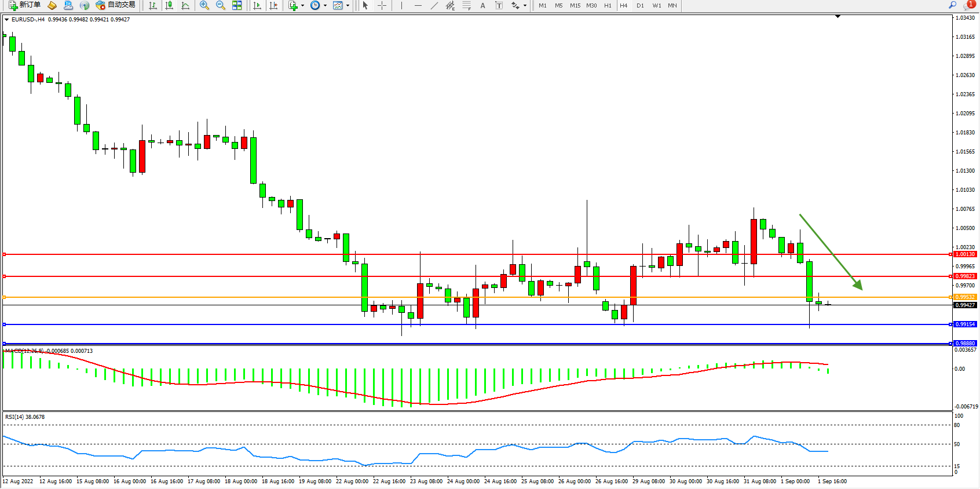The height and width of the screenshot is (489, 980).
Task: Click the New Order (新订单) button
Action: point(24,5)
